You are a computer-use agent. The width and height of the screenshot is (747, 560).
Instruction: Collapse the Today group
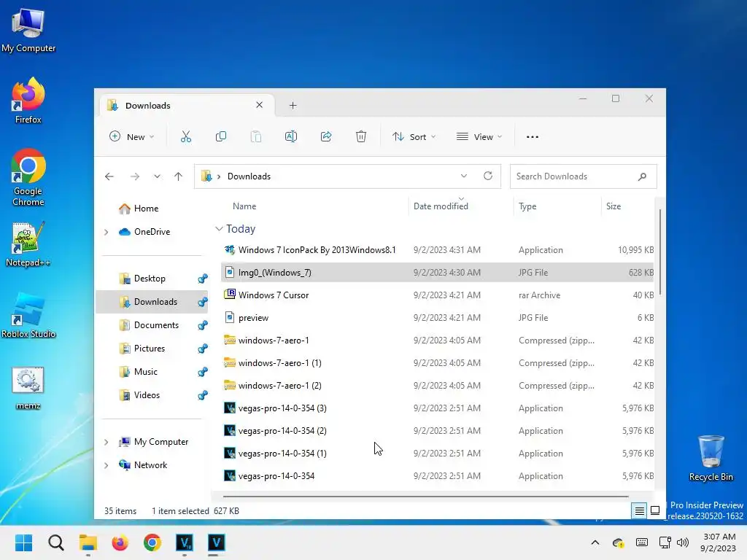(219, 229)
